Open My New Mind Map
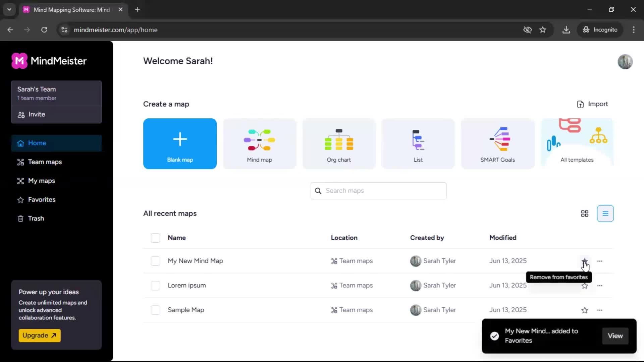The height and width of the screenshot is (362, 644). pos(195,261)
